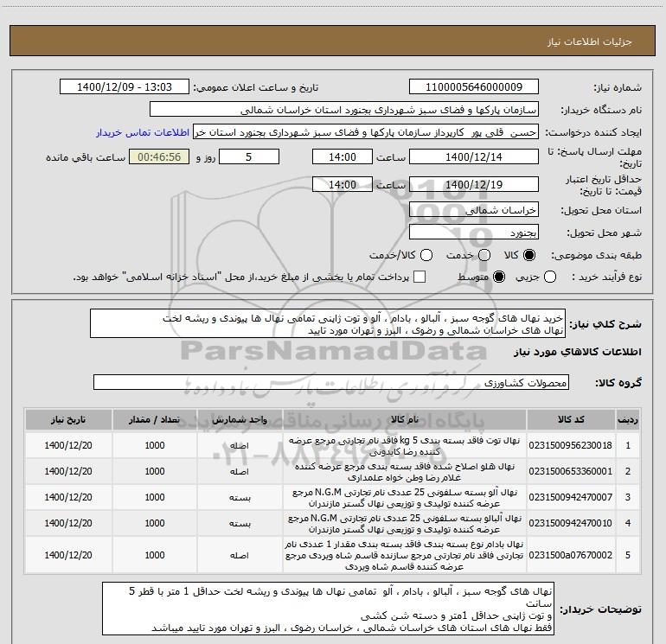This screenshot has width=666, height=644.
Task: Click the response deadline date 1400/12/14
Action: 474,157
